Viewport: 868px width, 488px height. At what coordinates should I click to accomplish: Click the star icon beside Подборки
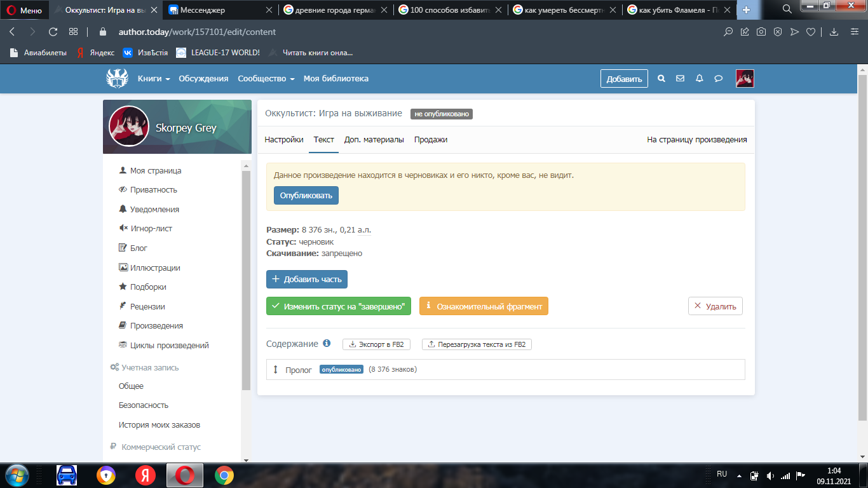click(x=123, y=287)
